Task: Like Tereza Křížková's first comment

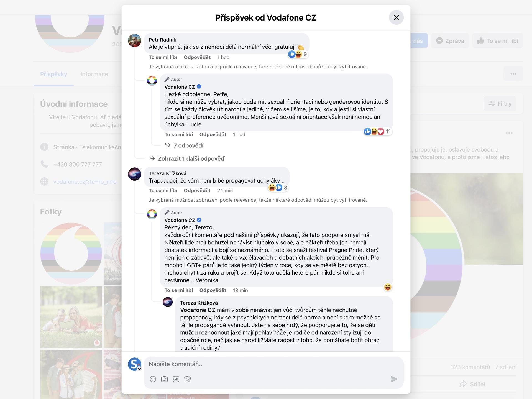Action: 163,191
